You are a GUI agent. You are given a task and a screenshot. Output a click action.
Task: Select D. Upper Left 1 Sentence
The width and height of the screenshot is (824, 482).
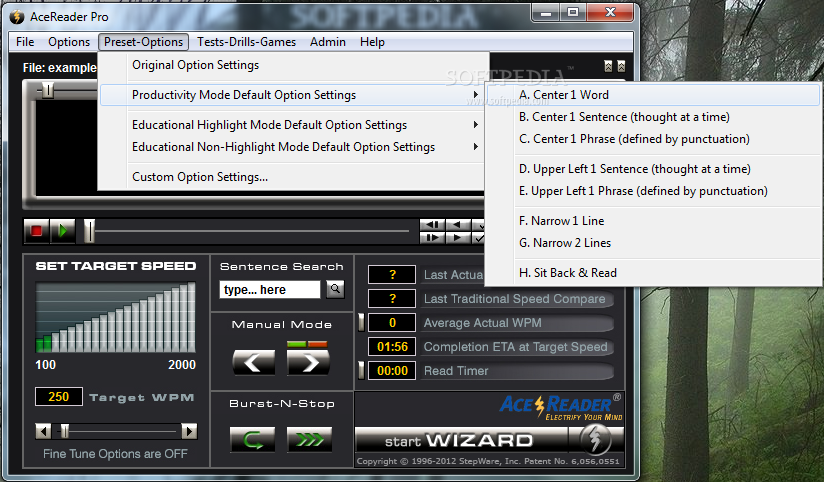[x=653, y=169]
